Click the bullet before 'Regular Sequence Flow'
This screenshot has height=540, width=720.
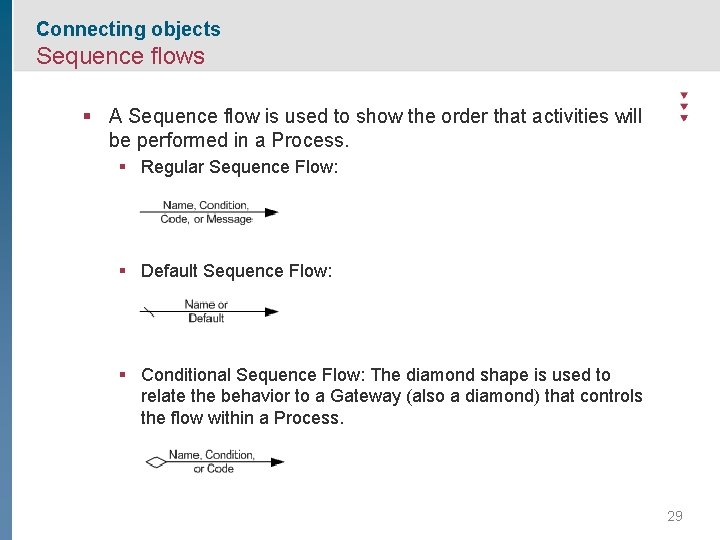(x=121, y=167)
